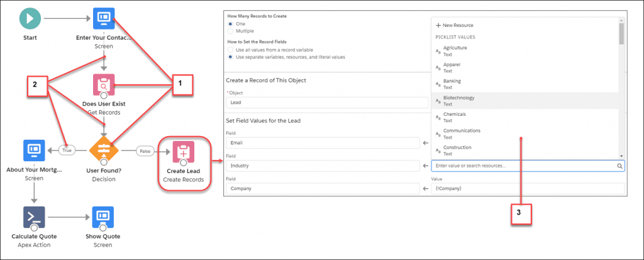644x260 pixels.
Task: Select the Enter Your Contact Screen element
Action: click(x=104, y=19)
